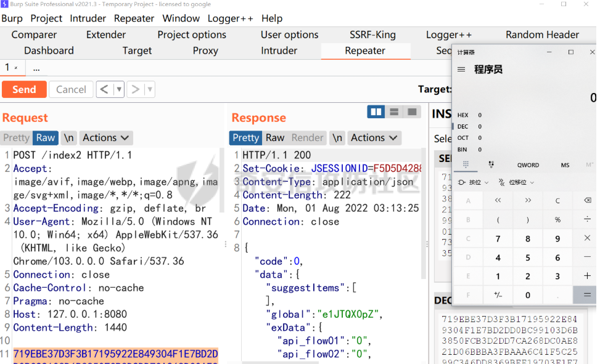Viewport: 600px width, 364px height.
Task: Choose top-bottom split layout icon
Action: tap(394, 111)
